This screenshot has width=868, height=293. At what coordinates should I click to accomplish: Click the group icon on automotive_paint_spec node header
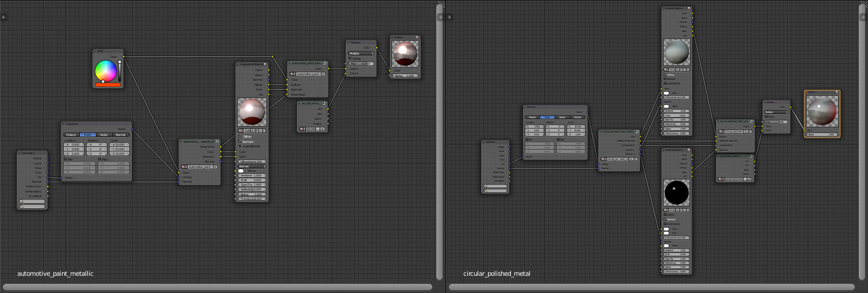tap(324, 63)
